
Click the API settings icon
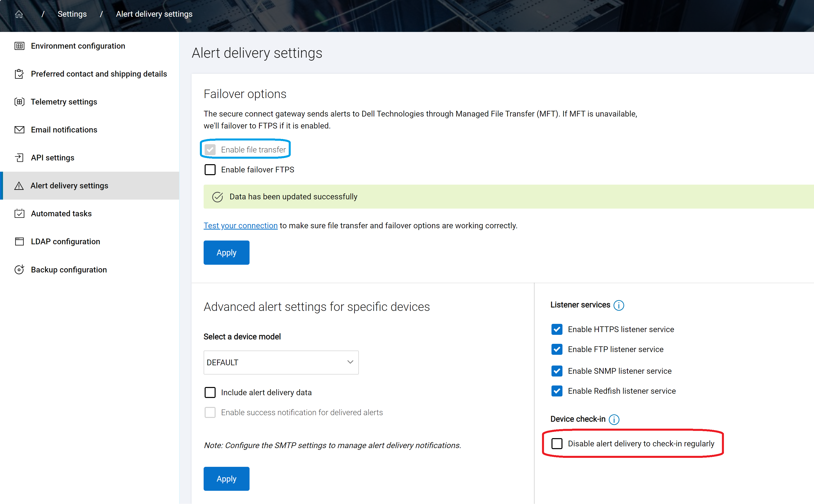tap(19, 158)
